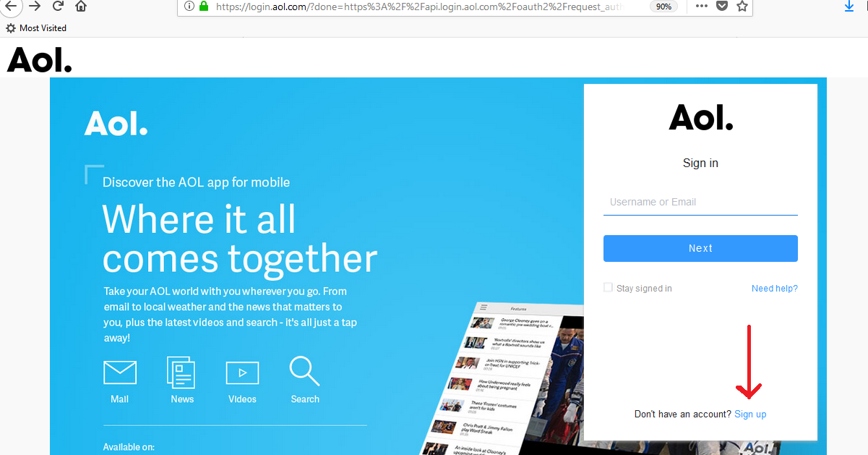
Task: Follow the Sign up link
Action: tap(750, 414)
